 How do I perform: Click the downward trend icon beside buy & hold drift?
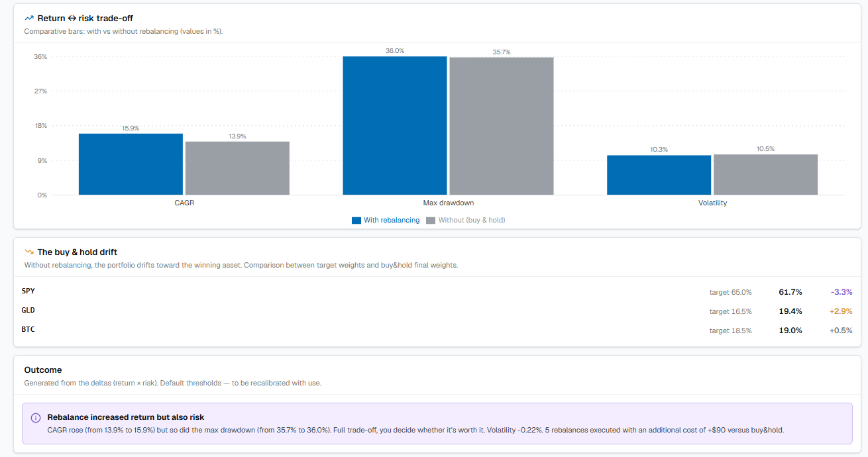[29, 252]
